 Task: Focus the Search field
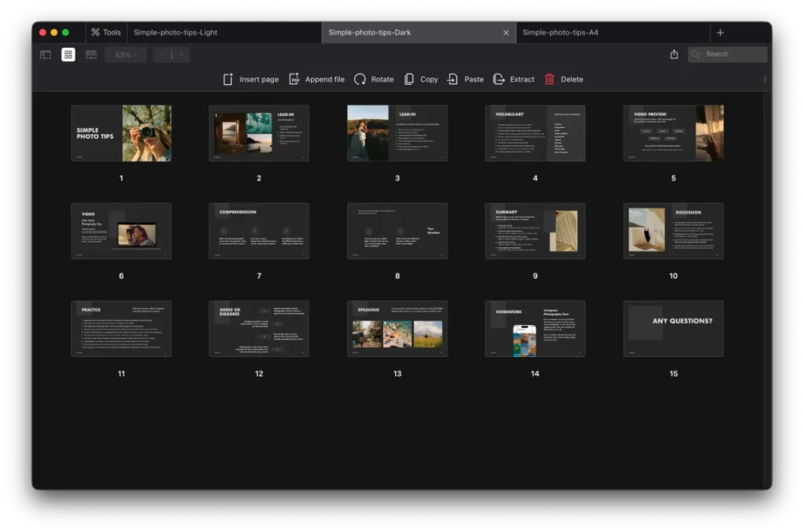pyautogui.click(x=727, y=54)
